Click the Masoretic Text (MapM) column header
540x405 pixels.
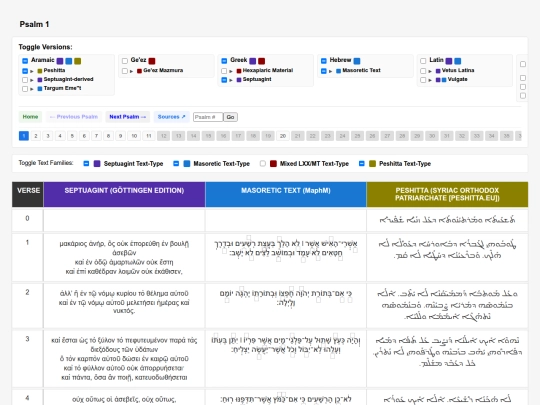(x=286, y=195)
